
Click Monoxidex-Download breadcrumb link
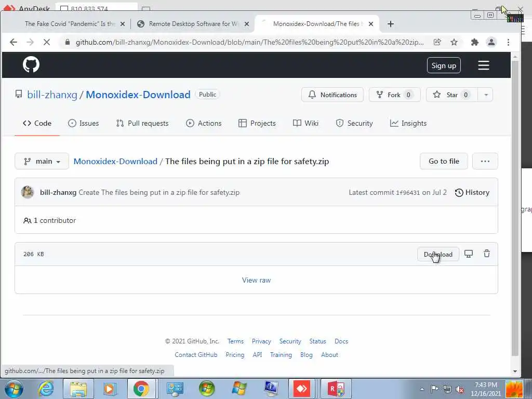(x=115, y=161)
